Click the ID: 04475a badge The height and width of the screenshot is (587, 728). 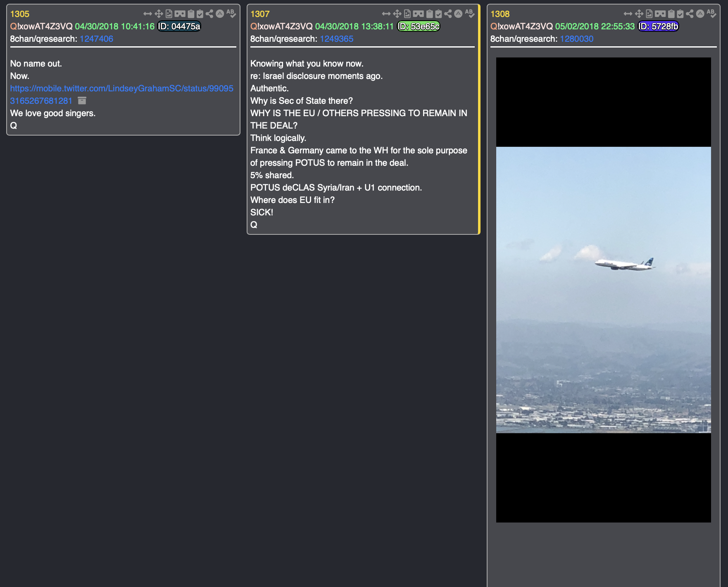[179, 26]
